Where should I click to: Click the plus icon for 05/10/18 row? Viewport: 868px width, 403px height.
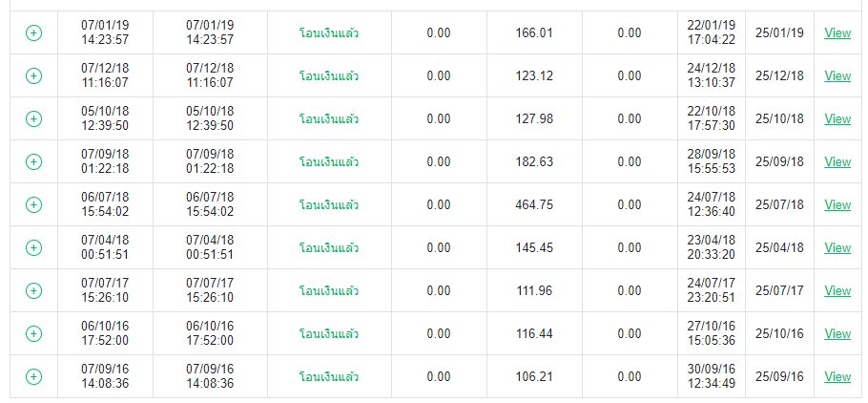(33, 118)
